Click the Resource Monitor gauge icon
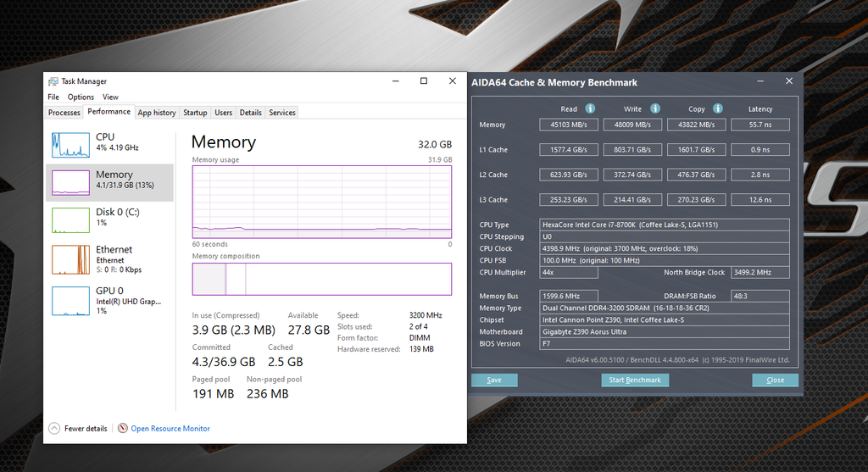Screen dimensions: 868x472 click(122, 428)
